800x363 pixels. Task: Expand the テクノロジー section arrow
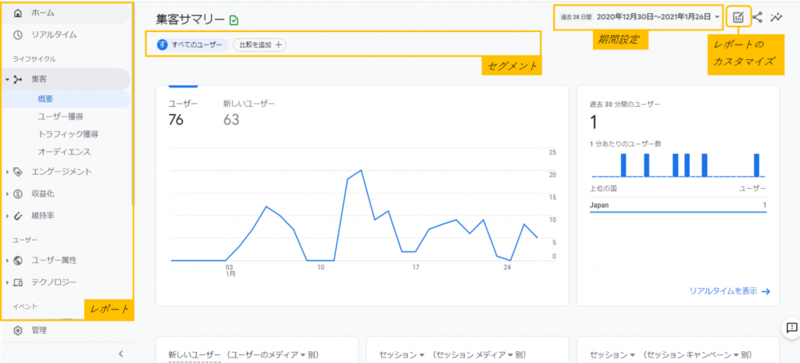[x=7, y=282]
